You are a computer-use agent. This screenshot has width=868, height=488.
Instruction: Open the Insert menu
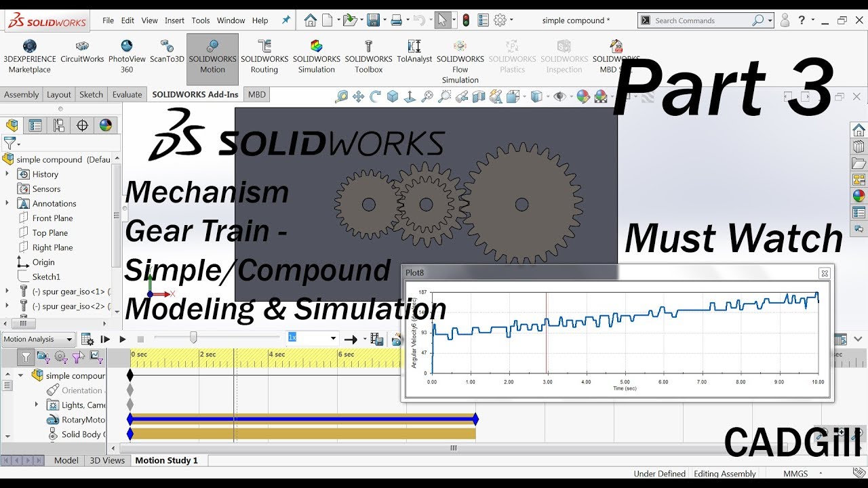click(174, 20)
